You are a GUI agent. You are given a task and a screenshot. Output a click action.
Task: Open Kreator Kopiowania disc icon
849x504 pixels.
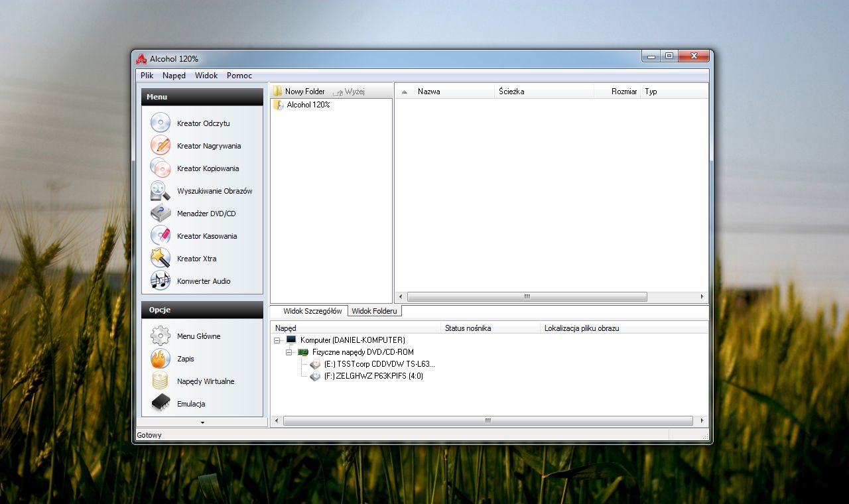tap(161, 168)
